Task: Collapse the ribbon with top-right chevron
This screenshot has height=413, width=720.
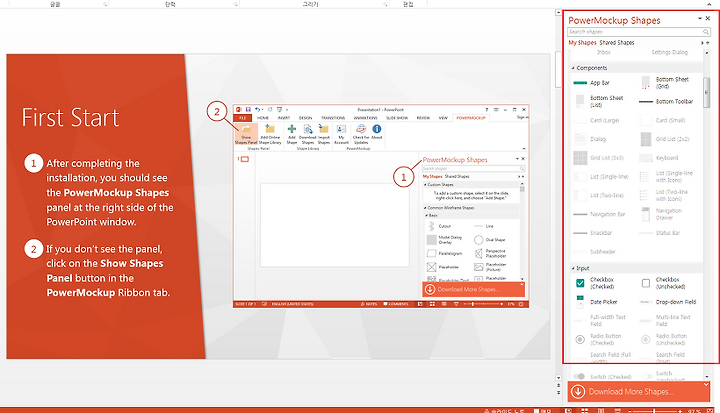Action: [x=709, y=4]
